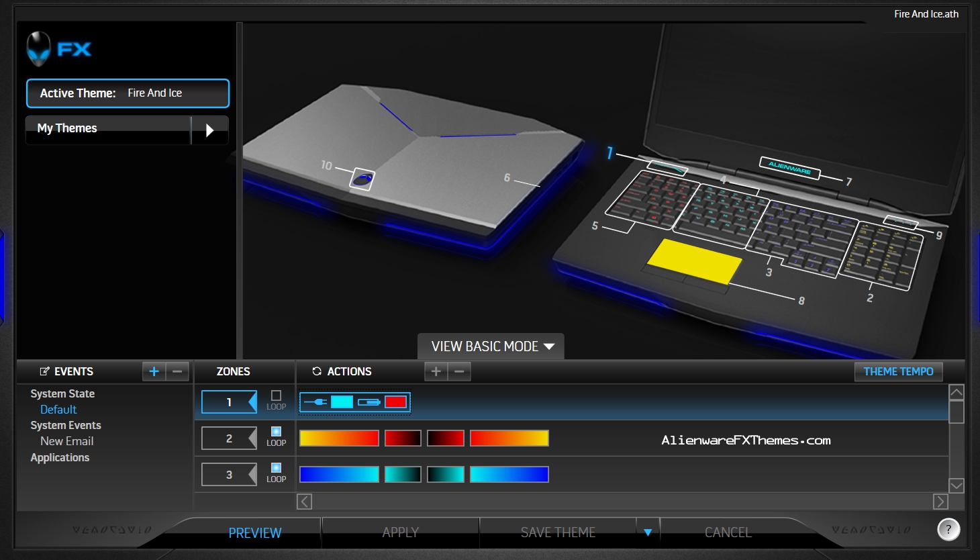
Task: Click the Active Theme Fire And Ice box
Action: pos(128,93)
